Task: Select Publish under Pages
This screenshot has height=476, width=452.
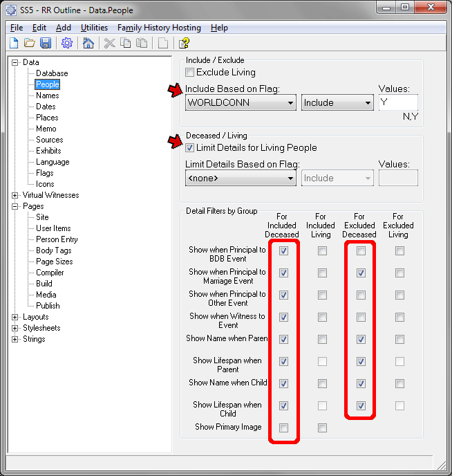Action: pyautogui.click(x=48, y=306)
